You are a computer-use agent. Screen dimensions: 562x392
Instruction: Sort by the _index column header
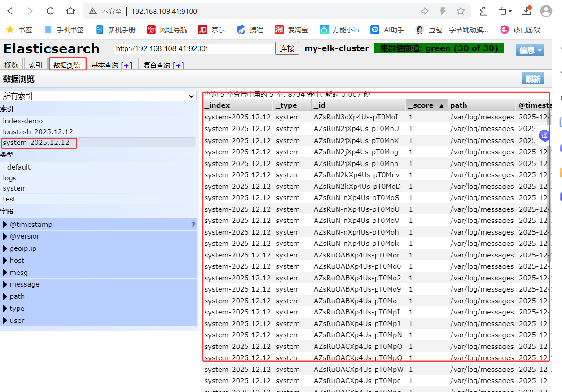[x=237, y=105]
